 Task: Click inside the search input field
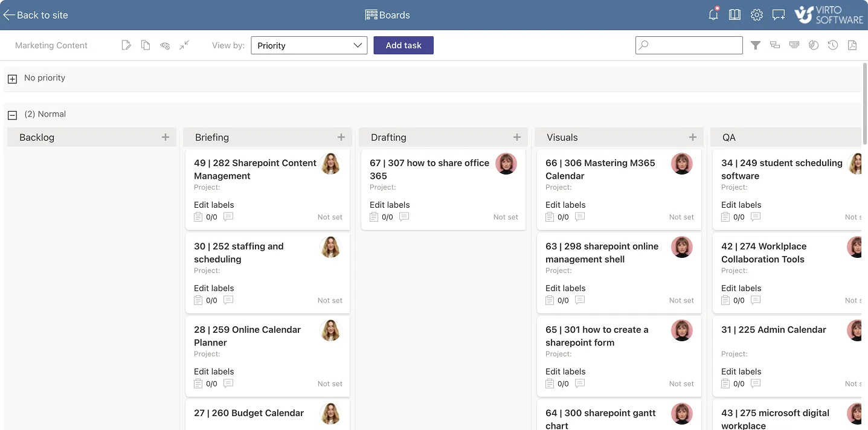[x=689, y=45]
